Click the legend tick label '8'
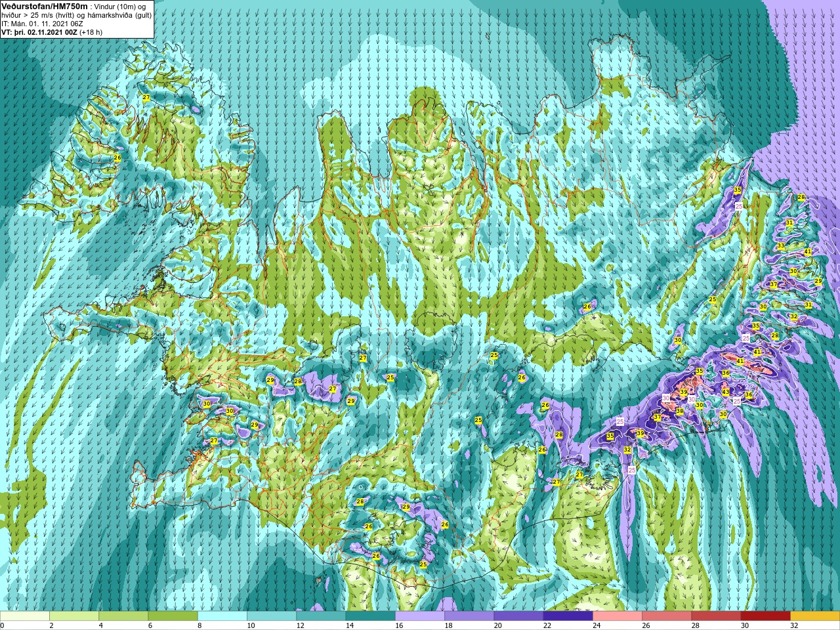This screenshot has height=630, width=840. [198, 625]
